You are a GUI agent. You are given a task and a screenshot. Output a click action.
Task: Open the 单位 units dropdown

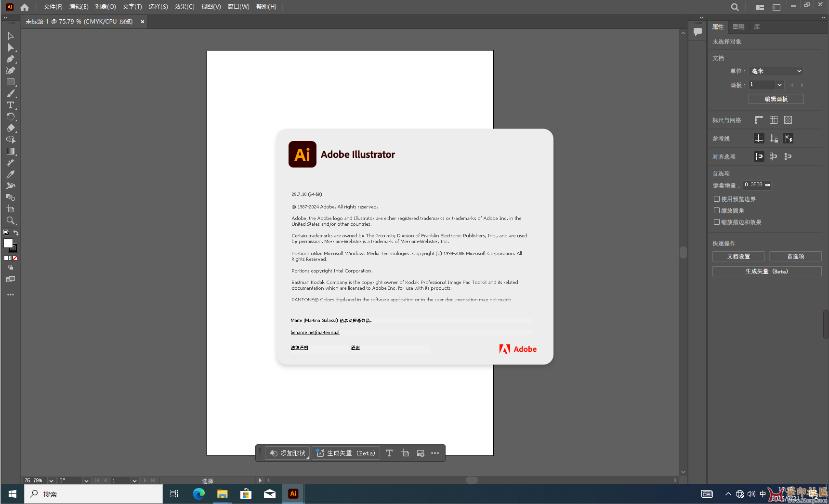click(776, 71)
